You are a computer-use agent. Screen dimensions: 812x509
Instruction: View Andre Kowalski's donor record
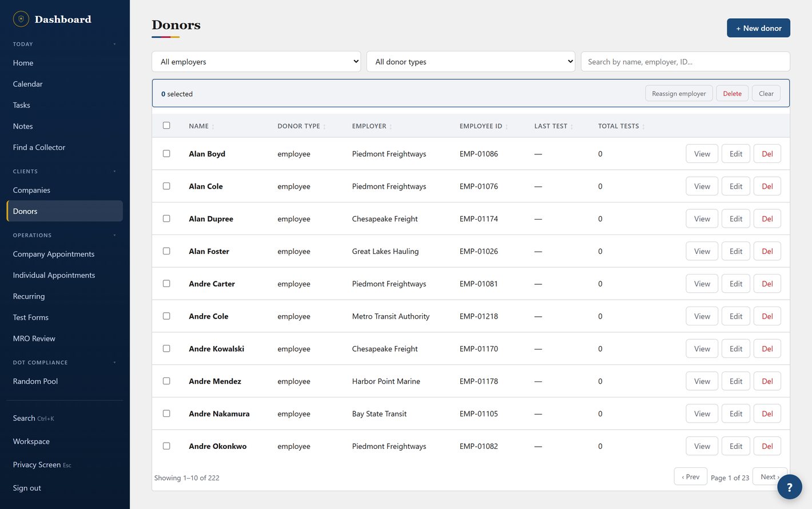702,349
